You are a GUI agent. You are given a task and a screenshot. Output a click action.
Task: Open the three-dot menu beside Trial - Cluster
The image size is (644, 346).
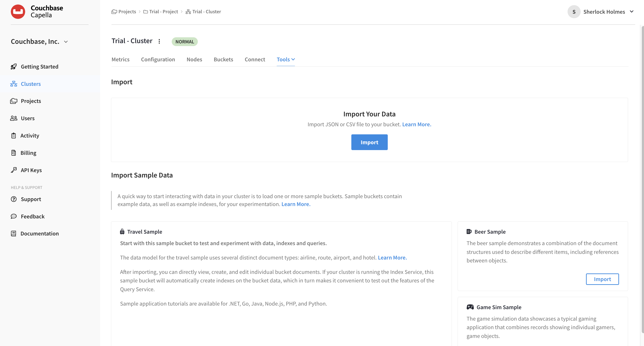(159, 41)
